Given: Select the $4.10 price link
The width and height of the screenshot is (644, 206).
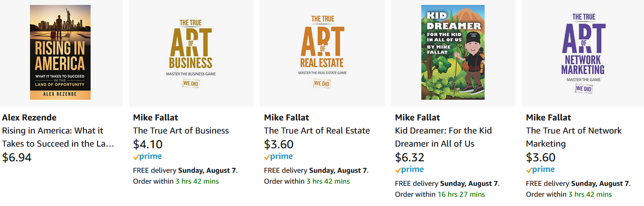Looking at the screenshot, I should point(148,144).
